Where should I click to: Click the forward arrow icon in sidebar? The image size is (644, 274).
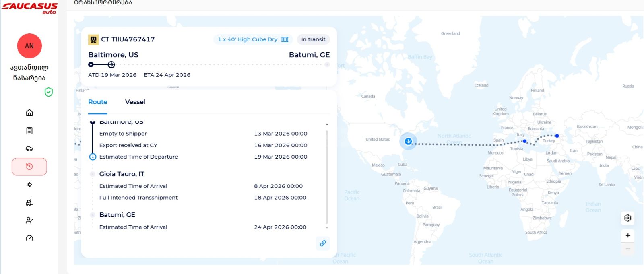click(x=29, y=185)
